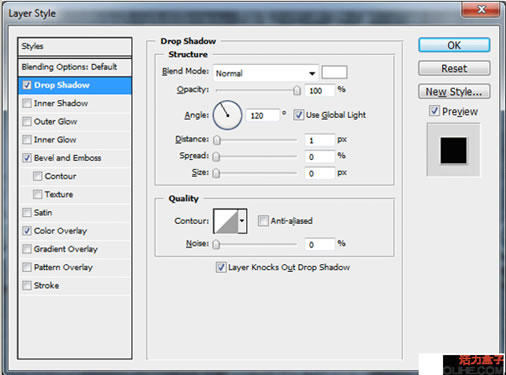Click the shadow color swatch
Screen dimensions: 506x375
(x=334, y=72)
